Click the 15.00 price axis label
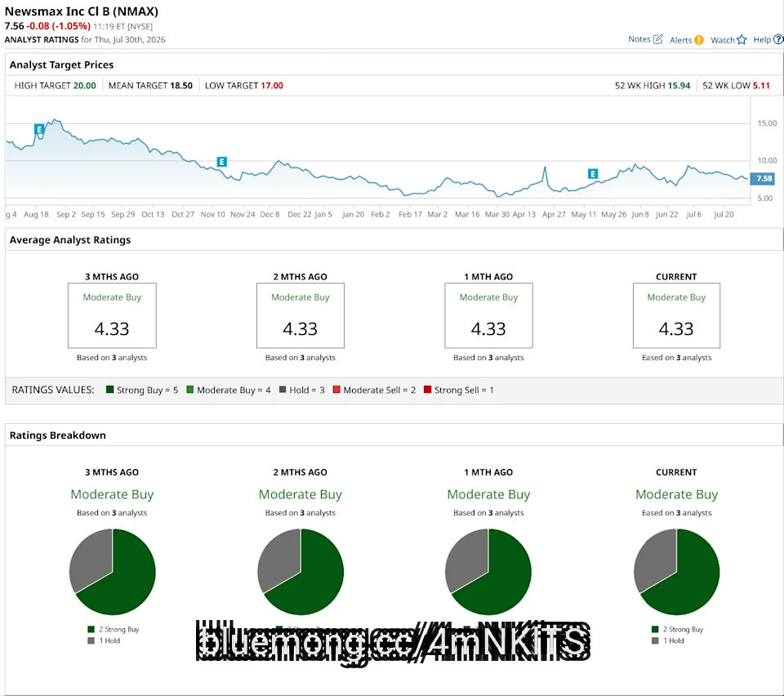The image size is (784, 696). [767, 123]
